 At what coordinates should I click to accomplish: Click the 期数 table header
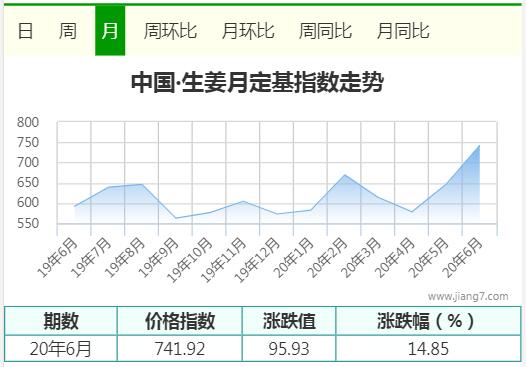click(61, 321)
